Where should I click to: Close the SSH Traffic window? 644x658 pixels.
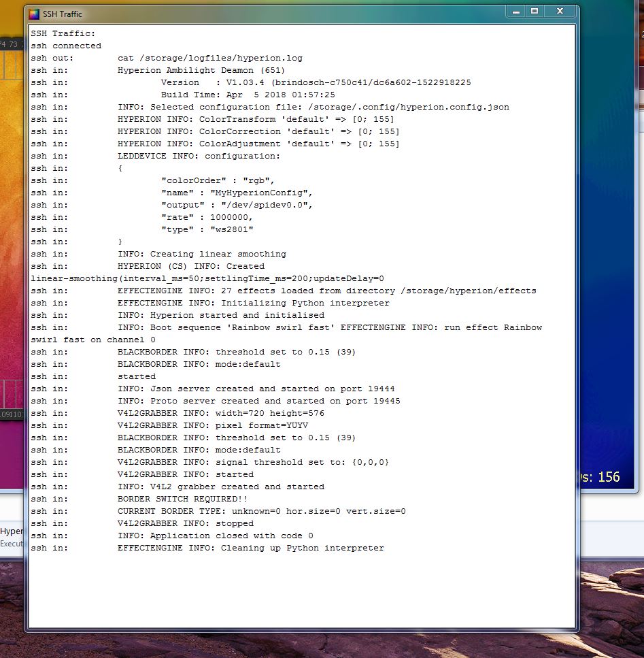pos(560,12)
